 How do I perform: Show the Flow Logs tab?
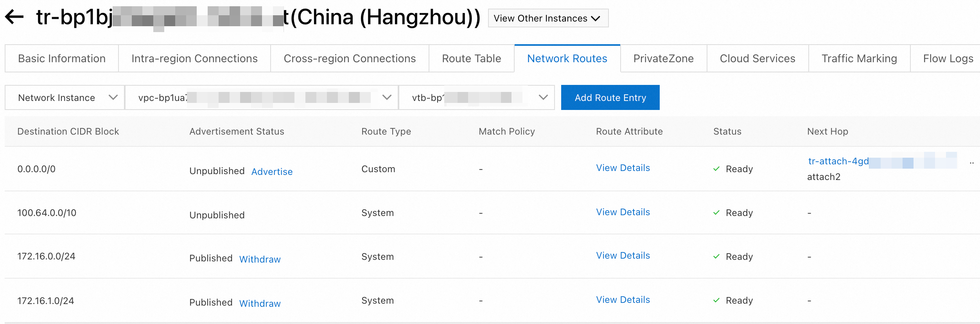(x=948, y=59)
